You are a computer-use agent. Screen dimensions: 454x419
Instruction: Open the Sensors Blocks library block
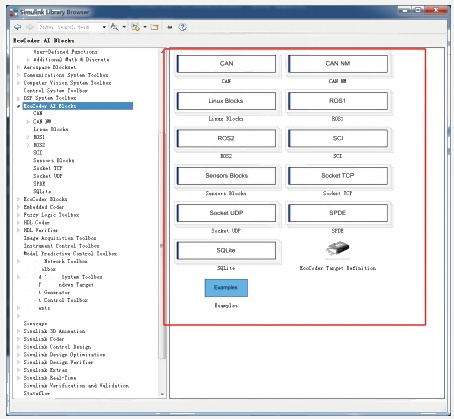click(226, 176)
